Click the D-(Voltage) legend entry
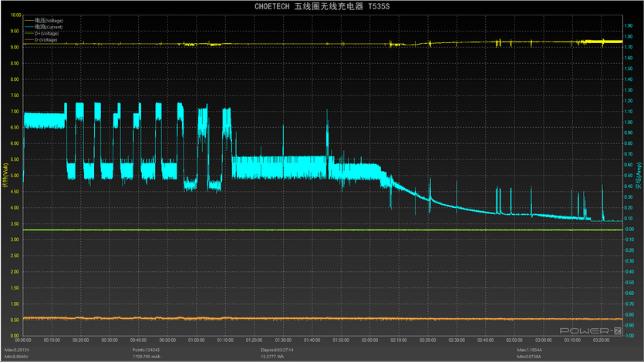Image resolution: width=644 pixels, height=362 pixels. click(x=41, y=40)
